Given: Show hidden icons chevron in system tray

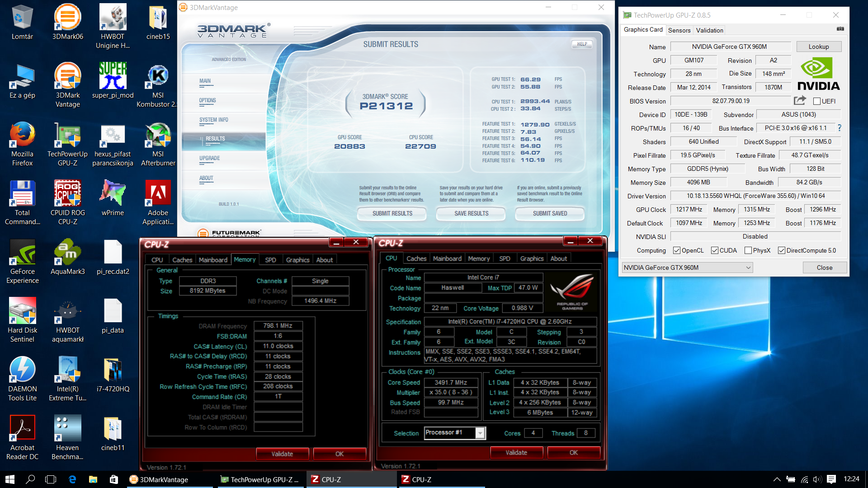Looking at the screenshot, I should click(x=776, y=479).
